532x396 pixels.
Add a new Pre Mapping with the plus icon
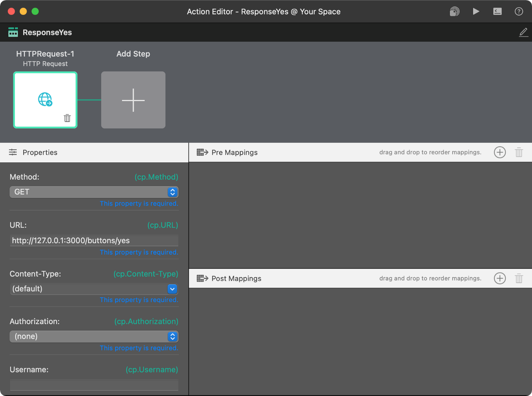500,152
